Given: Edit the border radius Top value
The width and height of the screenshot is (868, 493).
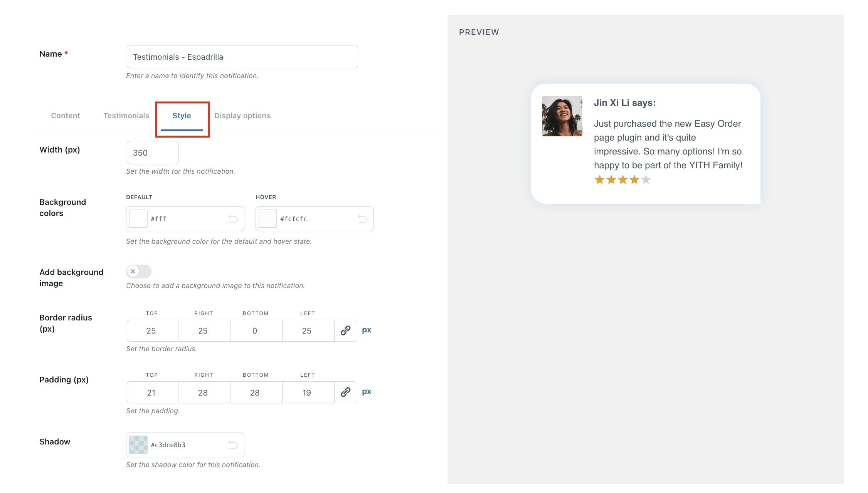Looking at the screenshot, I should point(152,330).
